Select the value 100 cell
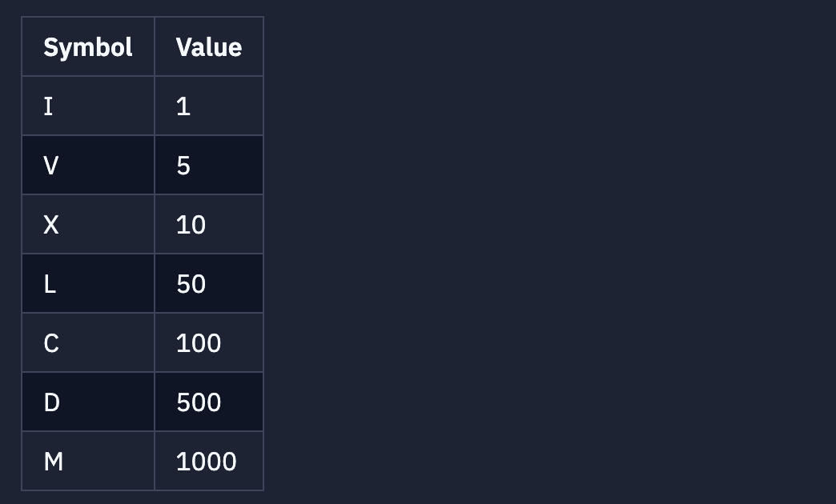 [209, 342]
